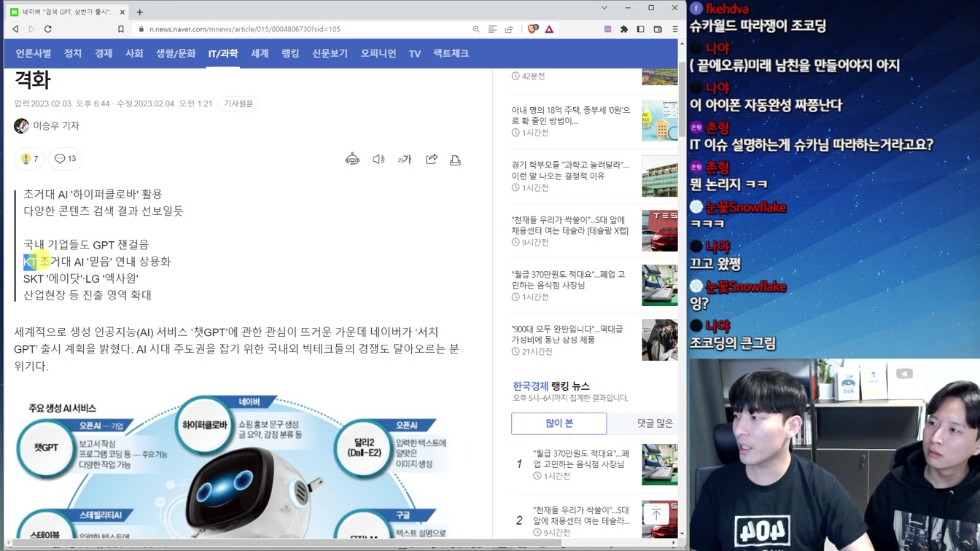
Task: Open the 랭킹 menu
Action: 290,53
